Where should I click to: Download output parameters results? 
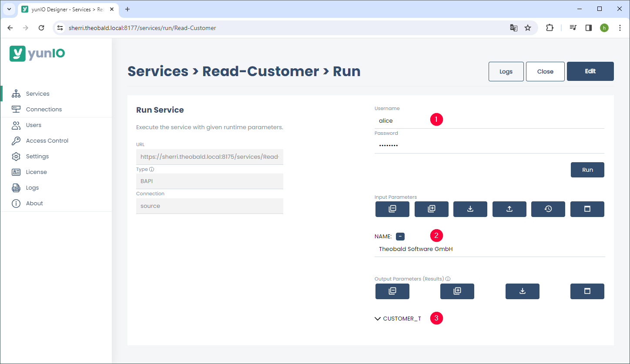(x=522, y=291)
